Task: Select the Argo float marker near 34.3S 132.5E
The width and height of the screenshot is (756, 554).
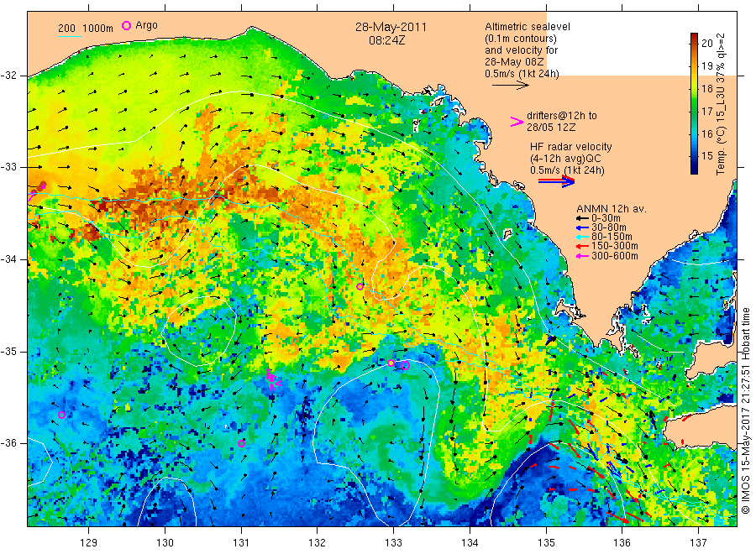Action: point(360,286)
